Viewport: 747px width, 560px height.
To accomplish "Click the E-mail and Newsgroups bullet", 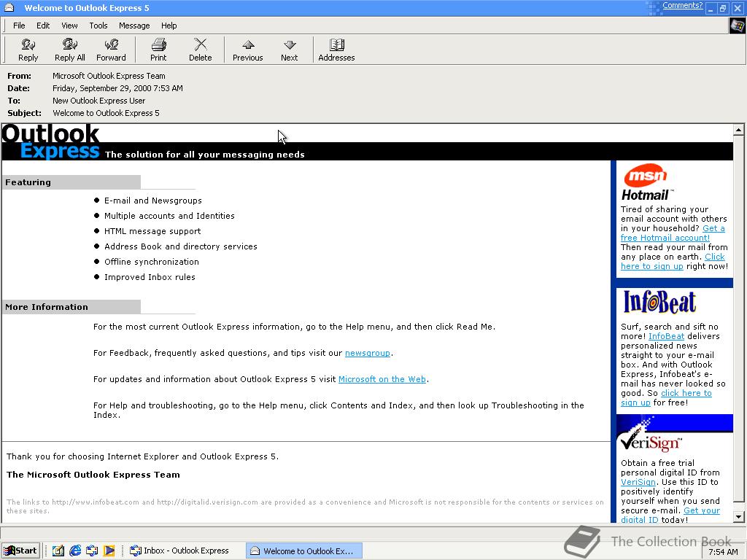I will click(x=153, y=201).
